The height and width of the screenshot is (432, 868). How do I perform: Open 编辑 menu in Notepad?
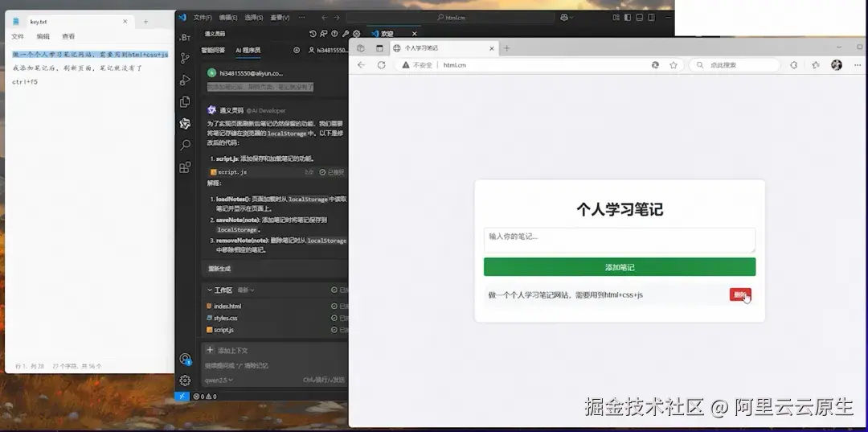[x=43, y=36]
